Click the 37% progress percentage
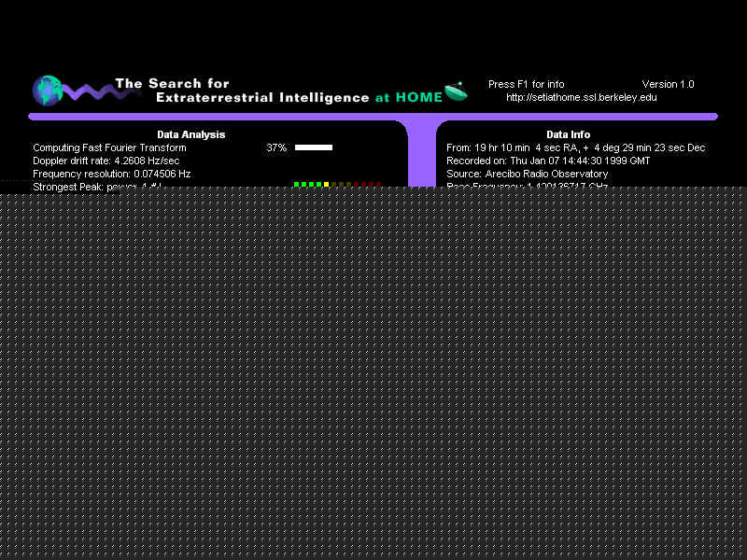This screenshot has width=747, height=560. 275,147
